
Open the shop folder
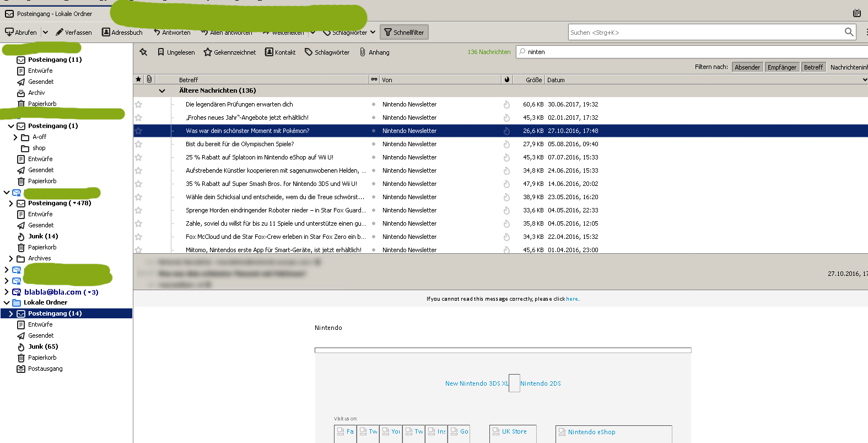tap(39, 148)
